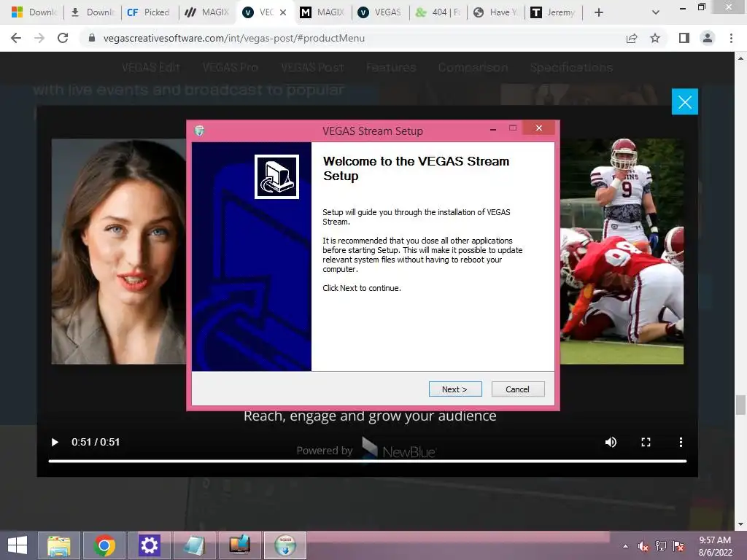Open Specifications in the page menu

571,68
